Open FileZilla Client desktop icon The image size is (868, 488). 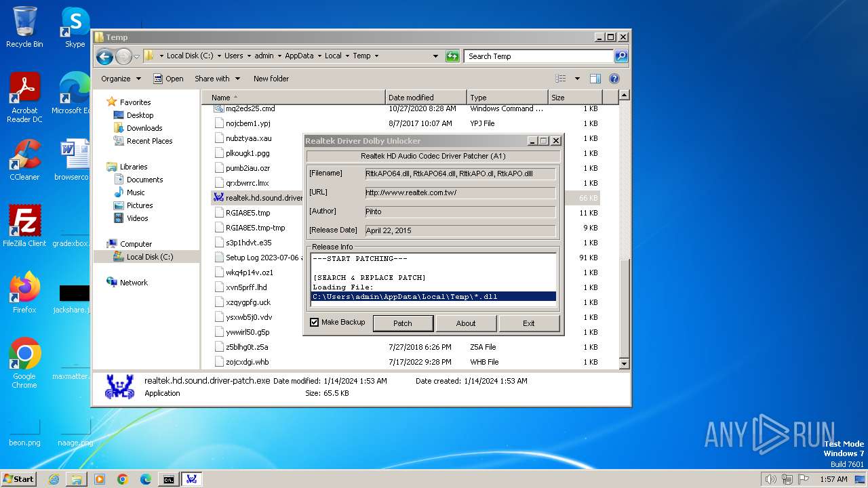[24, 226]
